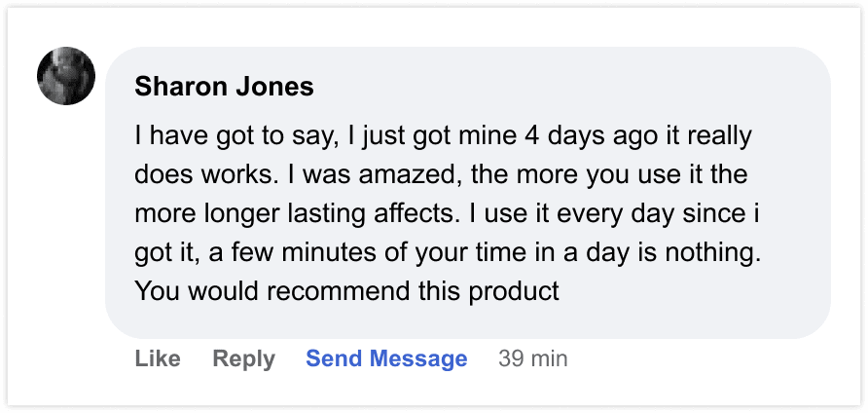Click the first comment line starting 'I have got'
This screenshot has height=413, width=868.
click(x=444, y=136)
